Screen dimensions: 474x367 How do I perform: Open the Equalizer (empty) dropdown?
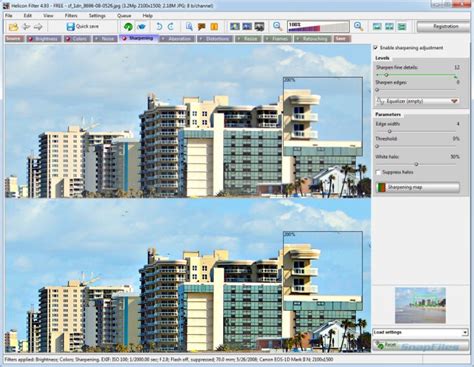coord(417,101)
